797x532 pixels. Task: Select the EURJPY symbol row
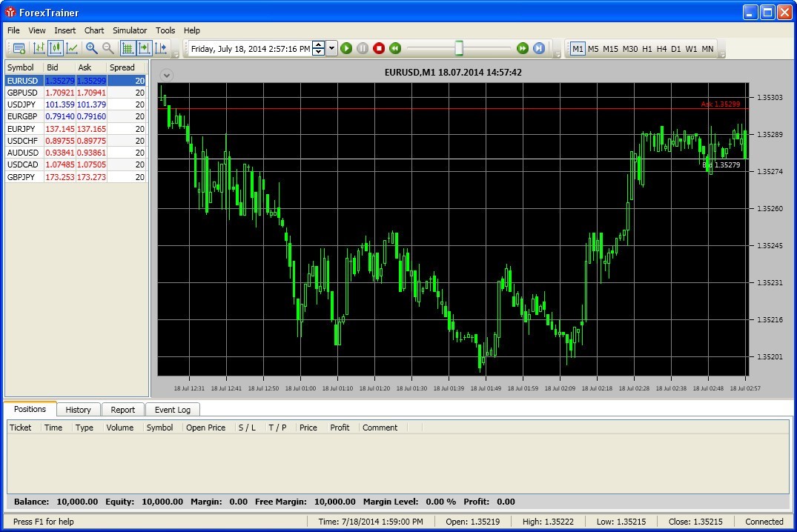point(76,128)
